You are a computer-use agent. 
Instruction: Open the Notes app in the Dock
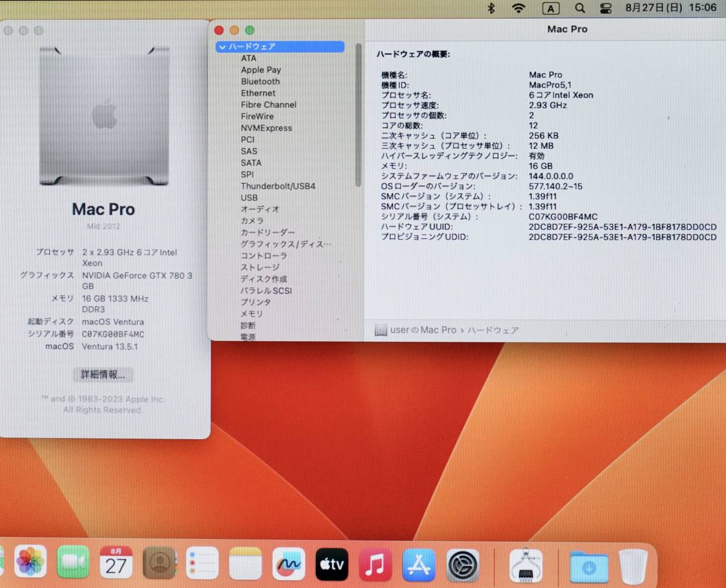click(246, 563)
